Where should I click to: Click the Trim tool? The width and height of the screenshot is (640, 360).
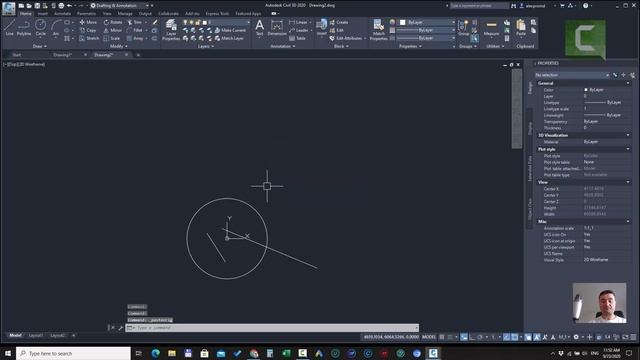pos(135,22)
